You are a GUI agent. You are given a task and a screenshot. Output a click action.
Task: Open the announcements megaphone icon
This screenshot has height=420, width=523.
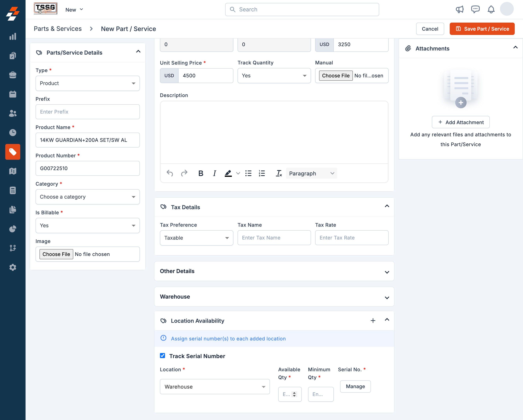tap(460, 9)
